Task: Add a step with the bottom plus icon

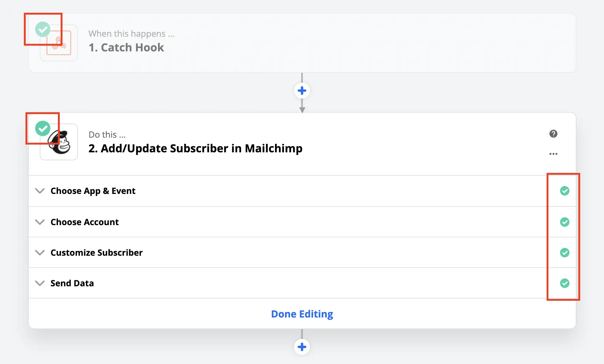Action: coord(302,347)
